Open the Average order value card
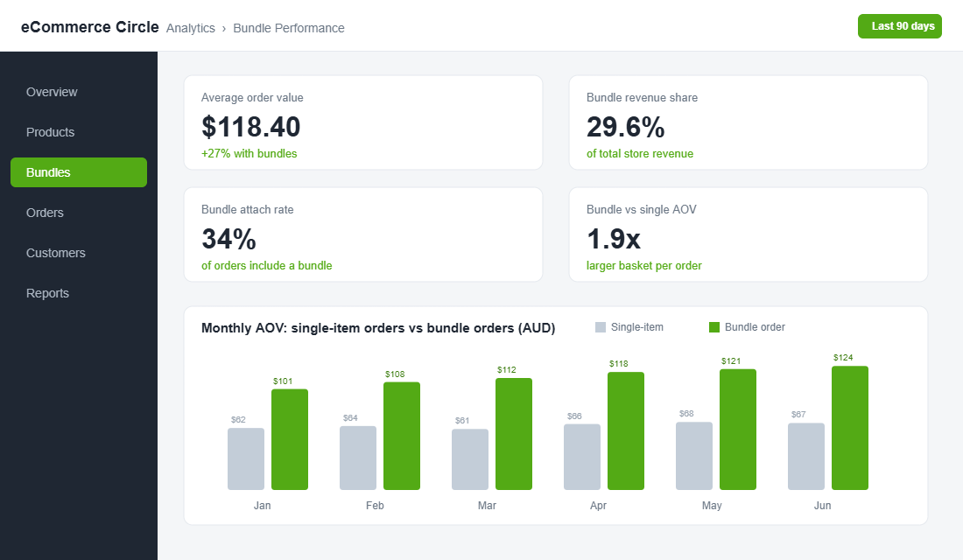The height and width of the screenshot is (560, 963). 363,122
